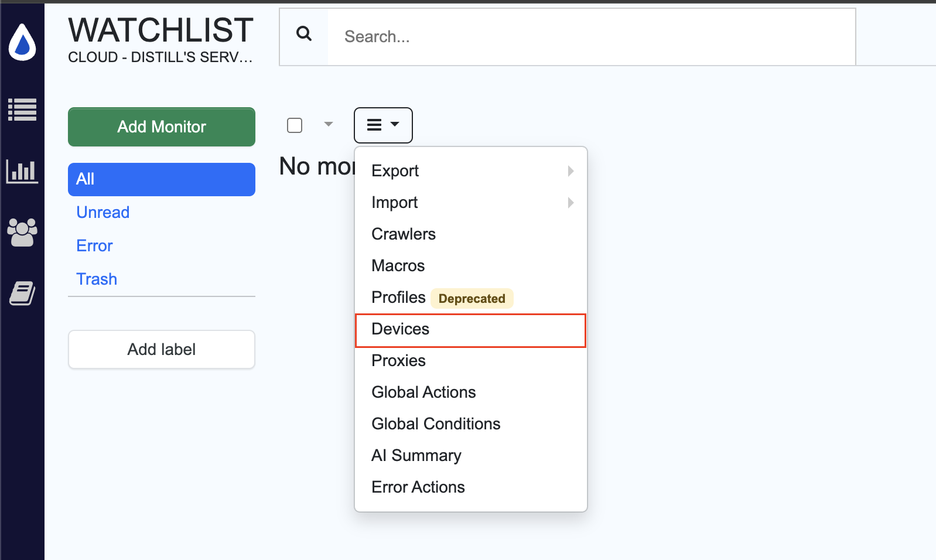936x560 pixels.
Task: Expand the Export submenu
Action: 470,171
